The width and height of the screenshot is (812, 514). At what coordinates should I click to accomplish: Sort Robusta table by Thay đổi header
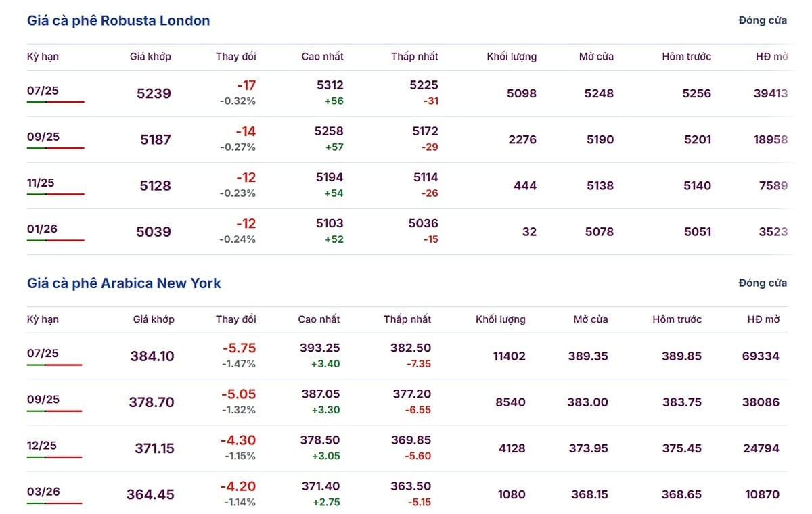(x=236, y=57)
